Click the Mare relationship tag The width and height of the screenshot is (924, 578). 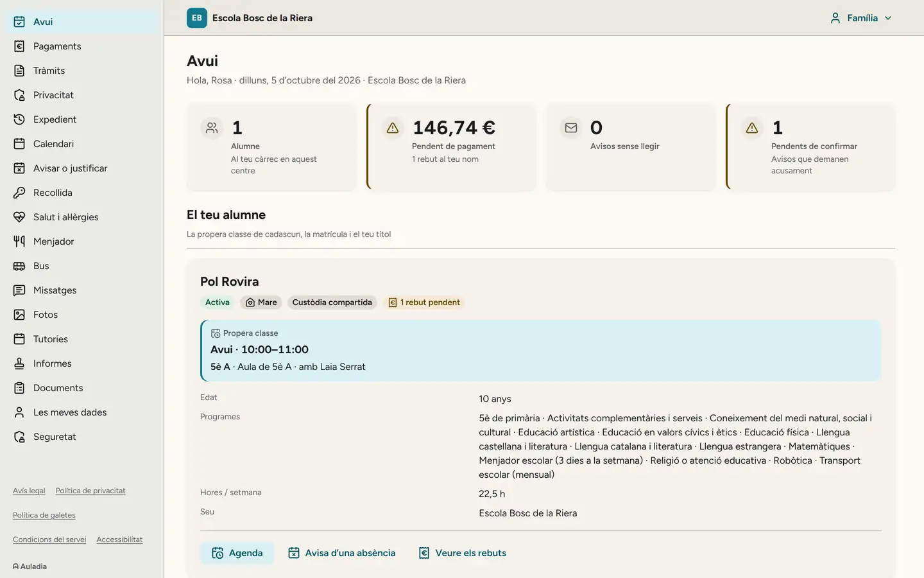point(261,302)
